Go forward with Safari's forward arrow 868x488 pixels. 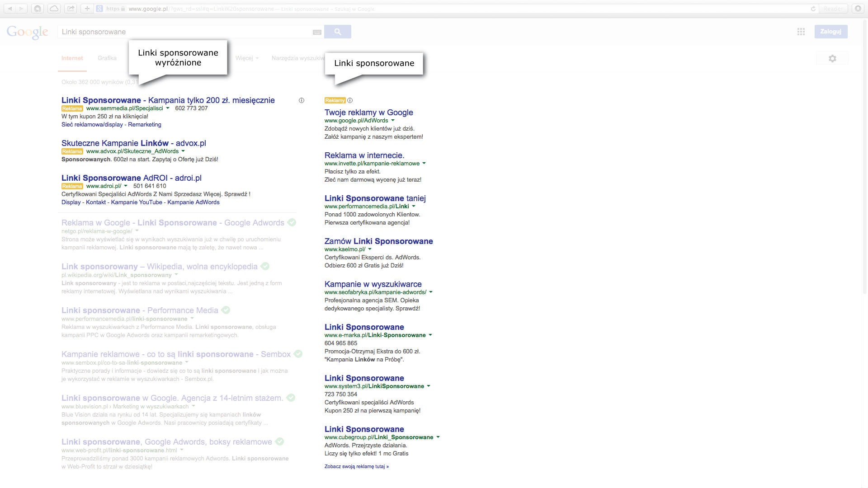tap(21, 9)
